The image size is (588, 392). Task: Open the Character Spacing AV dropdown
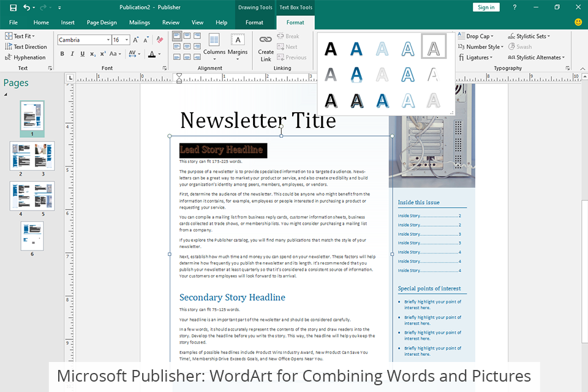(x=134, y=54)
